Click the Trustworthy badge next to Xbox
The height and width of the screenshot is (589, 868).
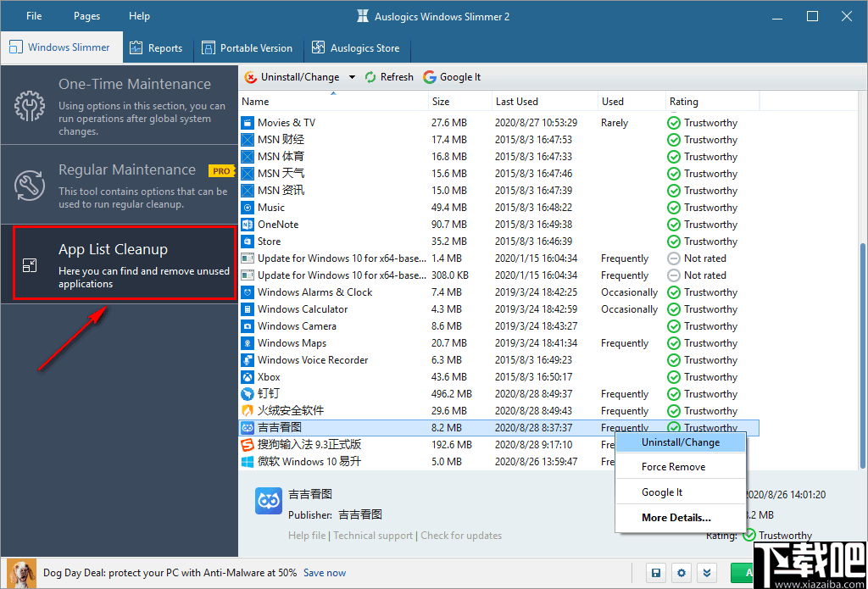click(x=674, y=376)
